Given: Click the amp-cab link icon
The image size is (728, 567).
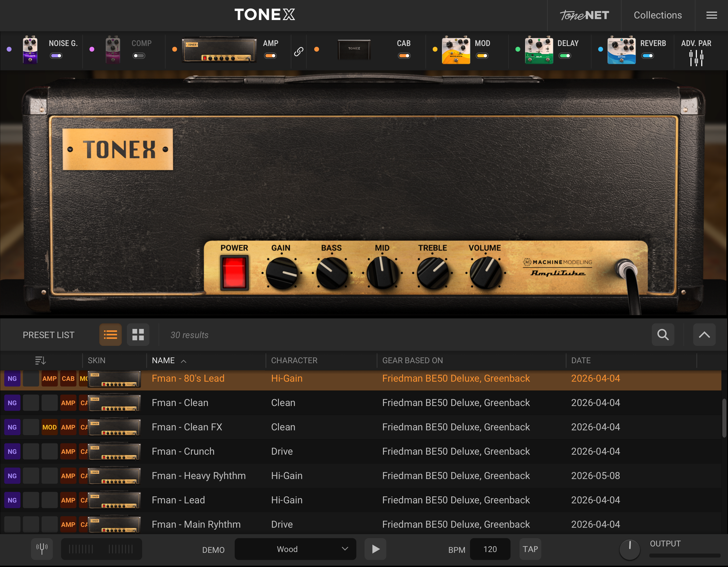Looking at the screenshot, I should 299,51.
